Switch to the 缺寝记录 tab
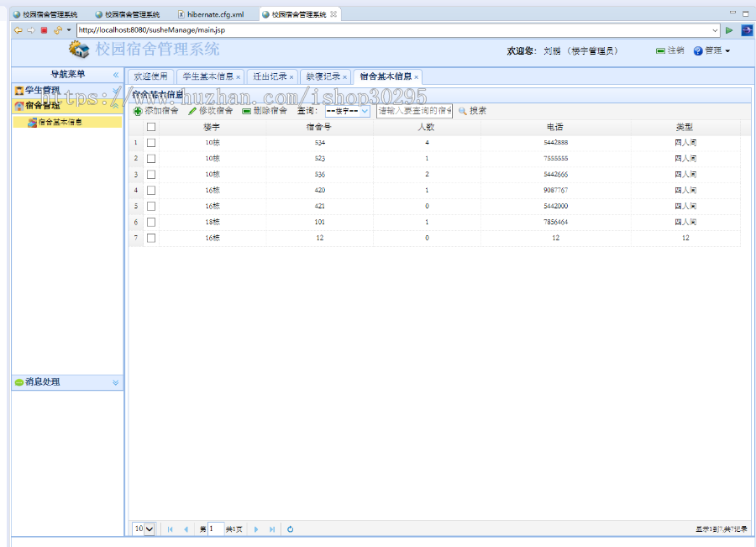 323,76
